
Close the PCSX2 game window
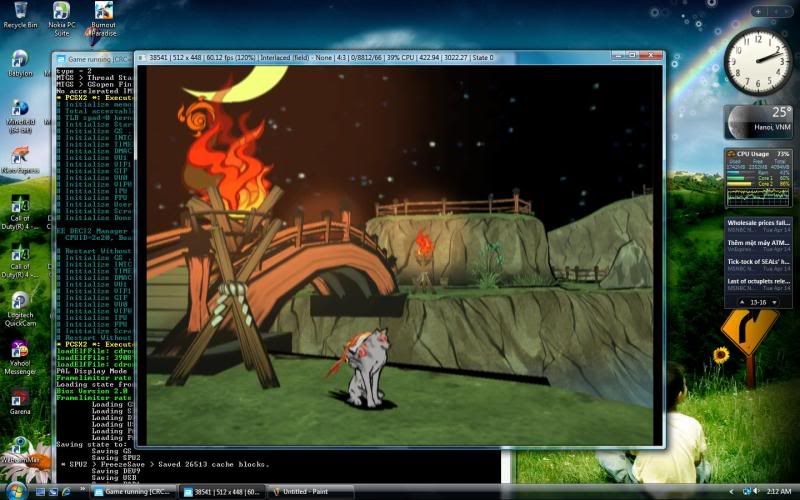(x=651, y=55)
